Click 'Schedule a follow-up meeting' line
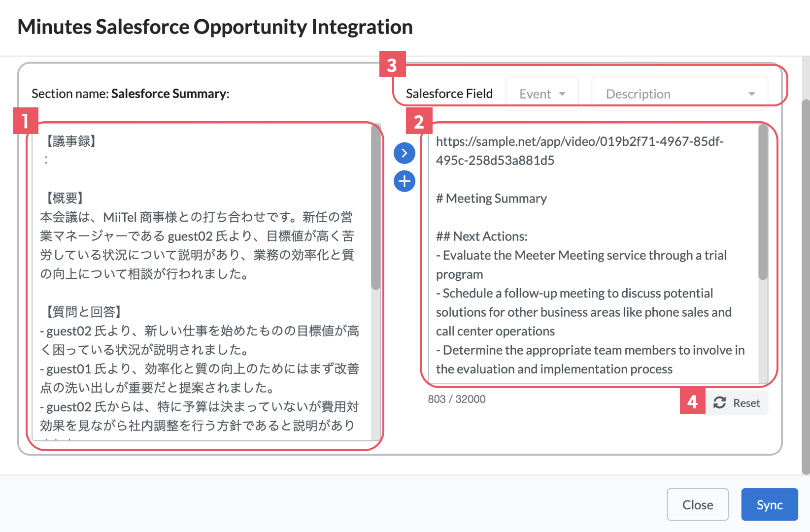The image size is (810, 532). point(584,312)
